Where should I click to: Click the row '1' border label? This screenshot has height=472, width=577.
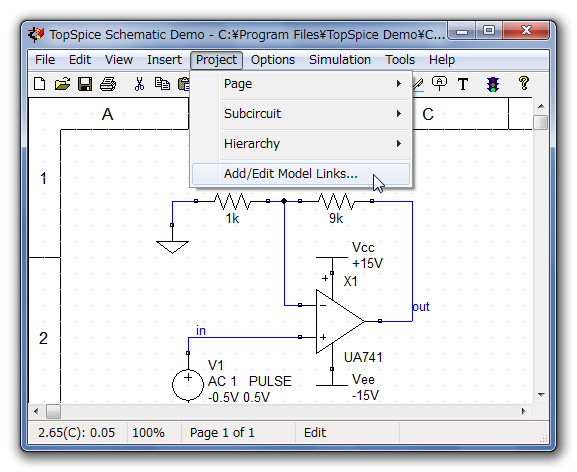[x=43, y=178]
